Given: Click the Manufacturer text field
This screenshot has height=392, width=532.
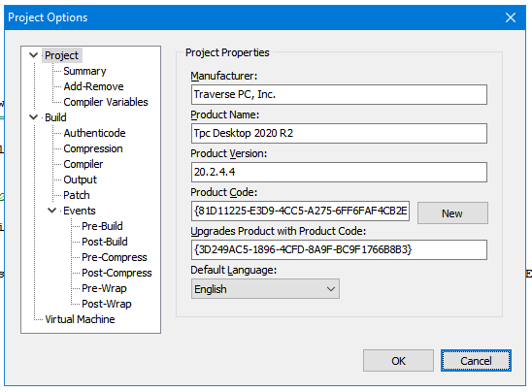Looking at the screenshot, I should pyautogui.click(x=339, y=95).
